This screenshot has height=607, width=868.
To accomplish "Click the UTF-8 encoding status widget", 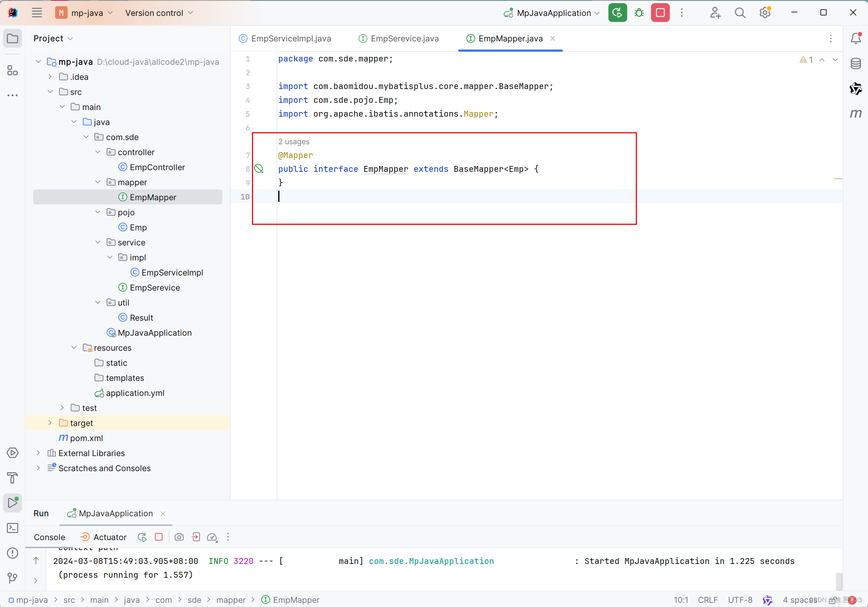I will point(740,600).
